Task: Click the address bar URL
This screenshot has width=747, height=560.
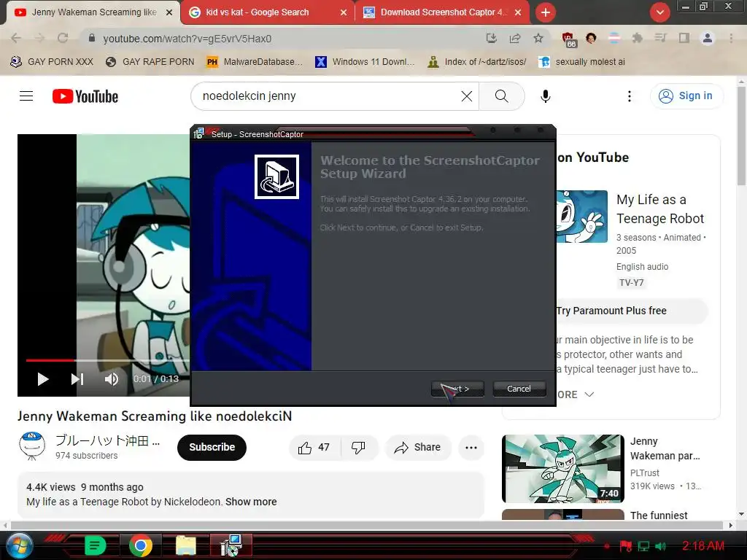Action: click(x=187, y=39)
